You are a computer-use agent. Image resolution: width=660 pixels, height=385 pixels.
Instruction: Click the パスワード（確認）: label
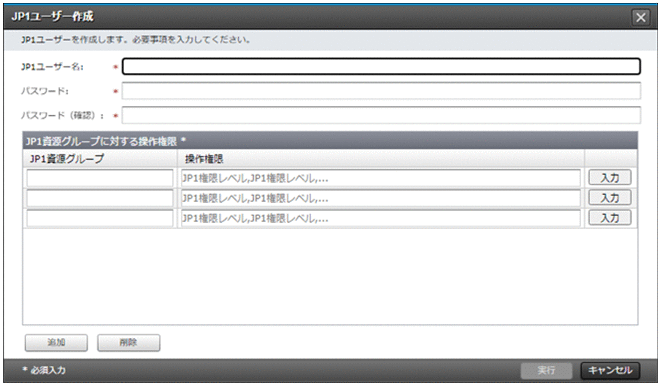coord(62,115)
